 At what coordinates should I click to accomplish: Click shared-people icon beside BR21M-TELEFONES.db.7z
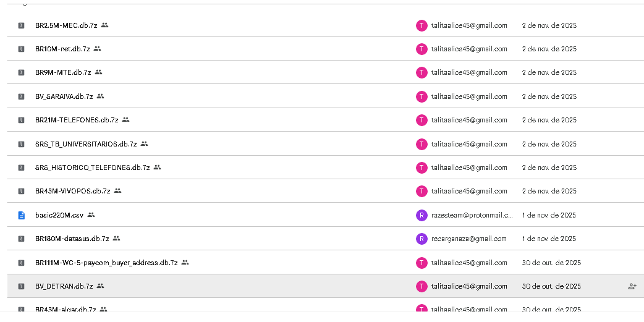(x=125, y=119)
